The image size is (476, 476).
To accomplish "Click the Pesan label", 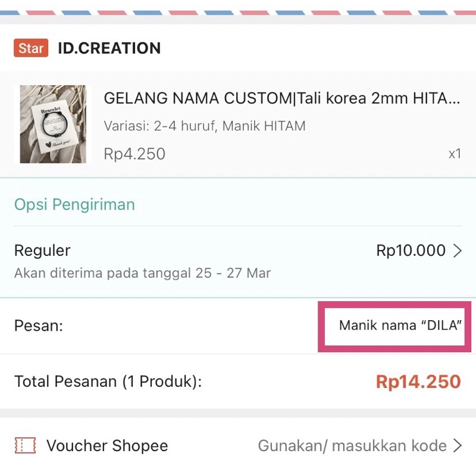I will [39, 325].
